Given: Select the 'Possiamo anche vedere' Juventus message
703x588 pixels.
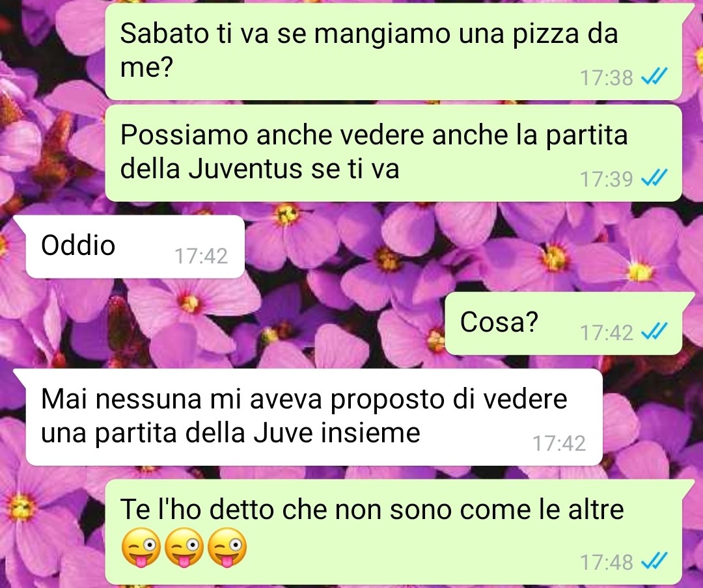Looking at the screenshot, I should click(x=394, y=153).
